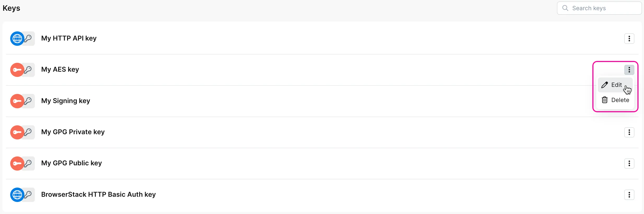
Task: Close the three-dot menu for My AES key
Action: click(x=629, y=70)
